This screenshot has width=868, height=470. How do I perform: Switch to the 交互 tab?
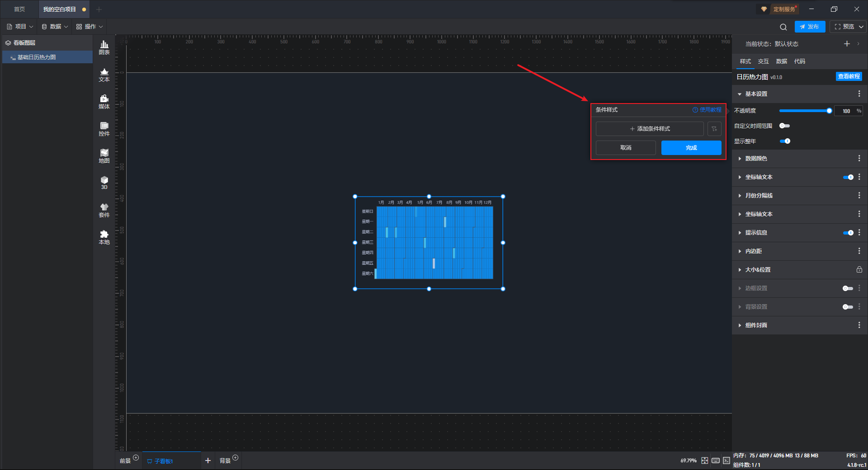click(x=763, y=61)
